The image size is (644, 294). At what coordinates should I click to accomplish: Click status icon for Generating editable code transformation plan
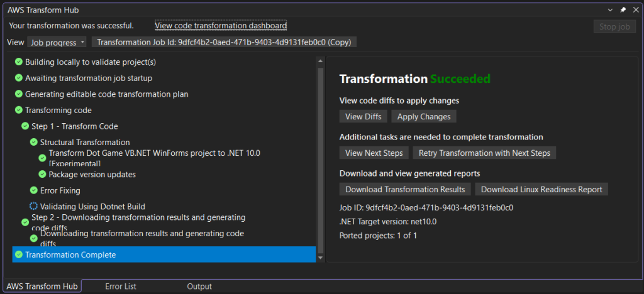tap(18, 94)
